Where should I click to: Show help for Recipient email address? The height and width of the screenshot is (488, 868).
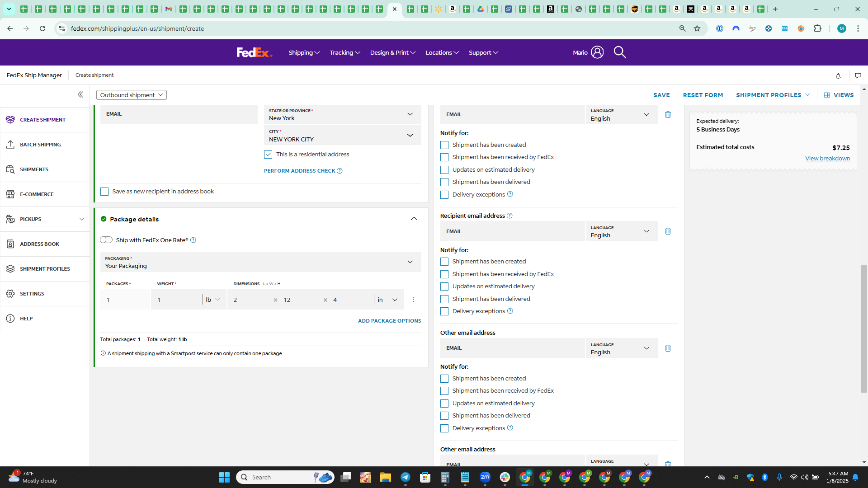pyautogui.click(x=509, y=216)
